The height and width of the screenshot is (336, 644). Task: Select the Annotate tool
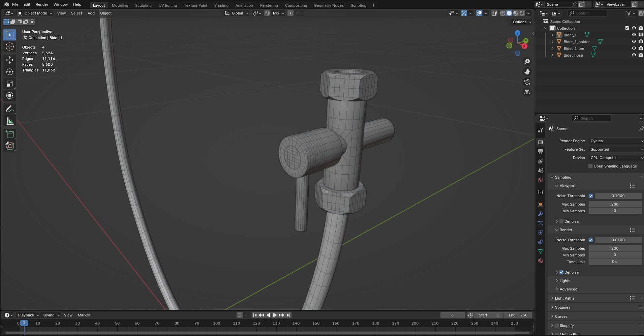tap(10, 109)
